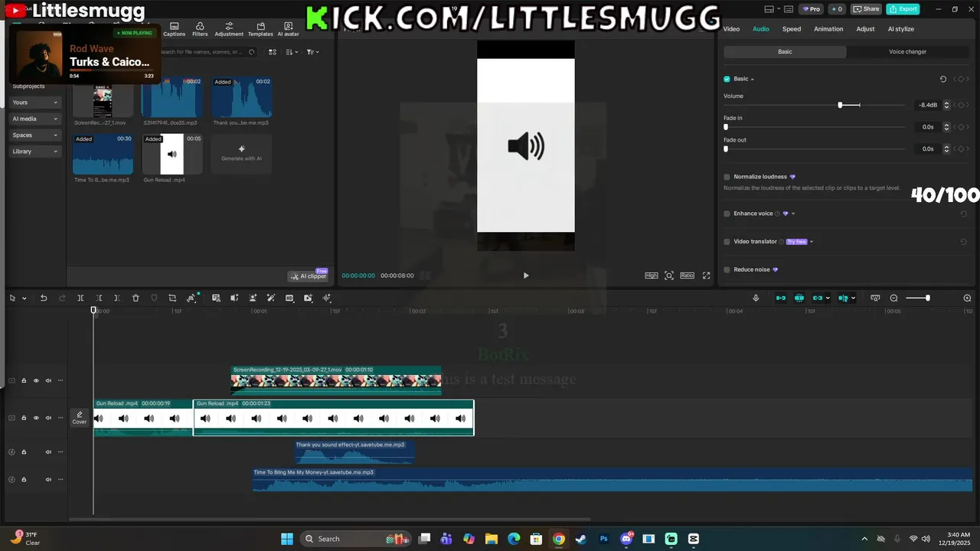
Task: Collapse the Basic section arrow
Action: tap(752, 79)
